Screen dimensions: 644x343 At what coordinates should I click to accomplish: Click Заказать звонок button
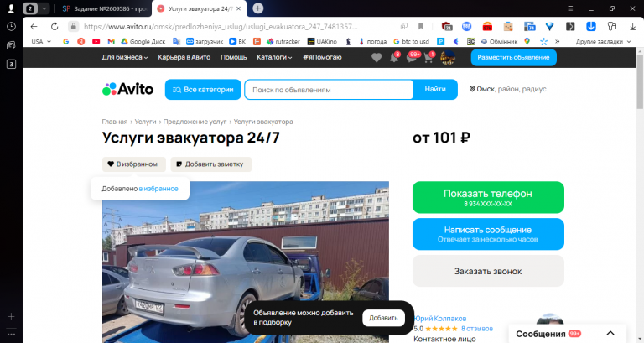point(488,271)
